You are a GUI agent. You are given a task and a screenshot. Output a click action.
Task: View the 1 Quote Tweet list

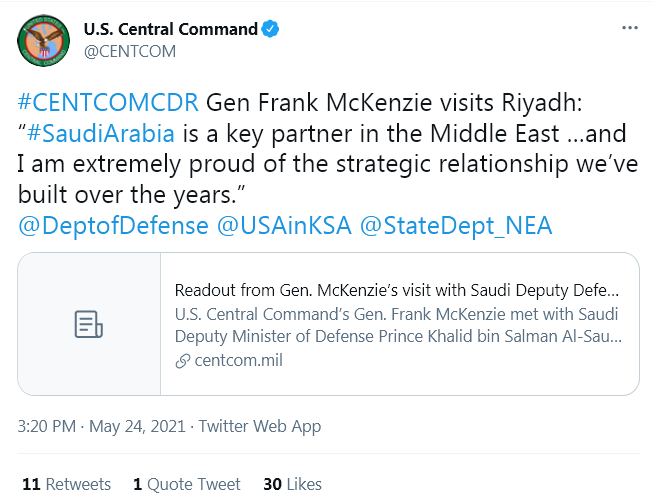click(187, 484)
